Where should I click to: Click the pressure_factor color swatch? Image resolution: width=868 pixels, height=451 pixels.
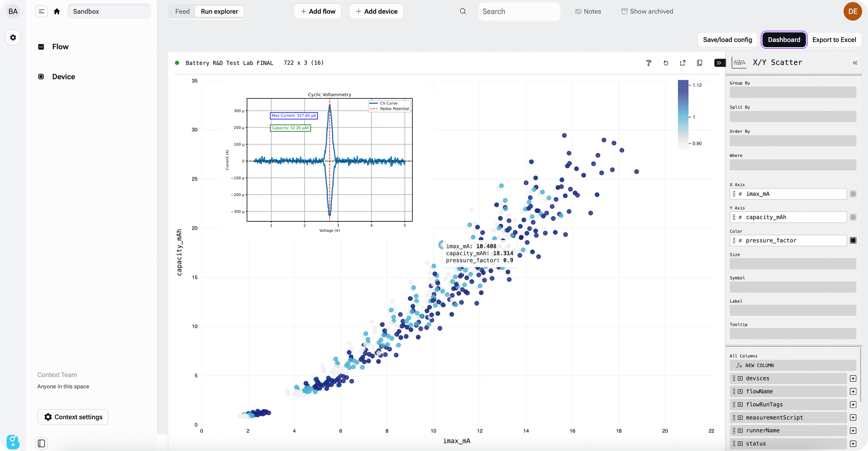pos(853,241)
